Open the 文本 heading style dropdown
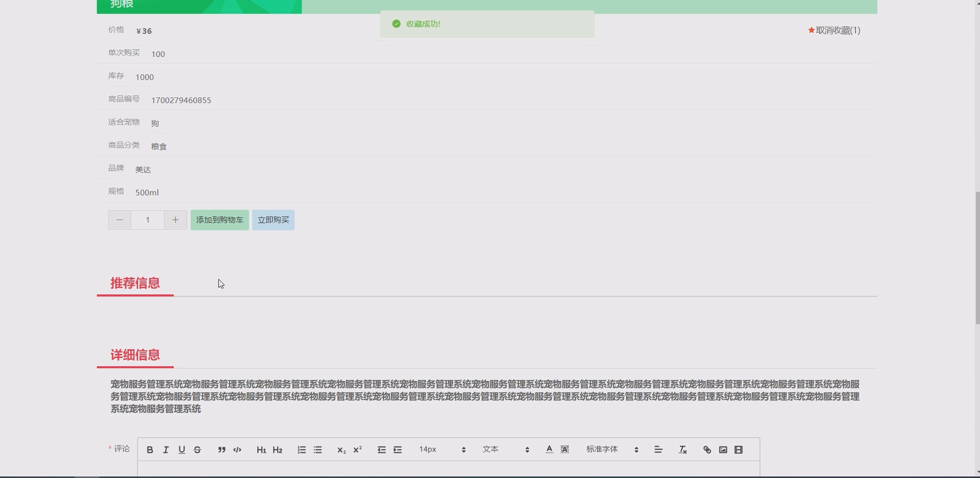This screenshot has width=980, height=478. [x=505, y=450]
